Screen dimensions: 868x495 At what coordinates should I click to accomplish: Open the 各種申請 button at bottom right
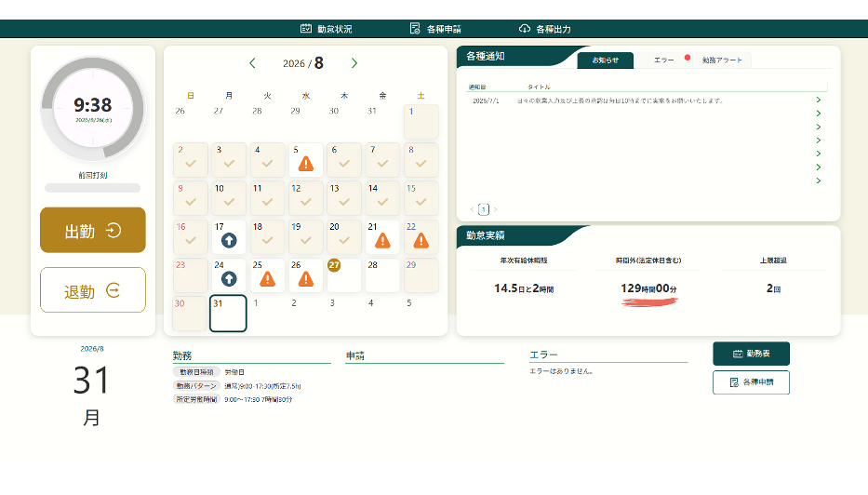click(x=751, y=382)
